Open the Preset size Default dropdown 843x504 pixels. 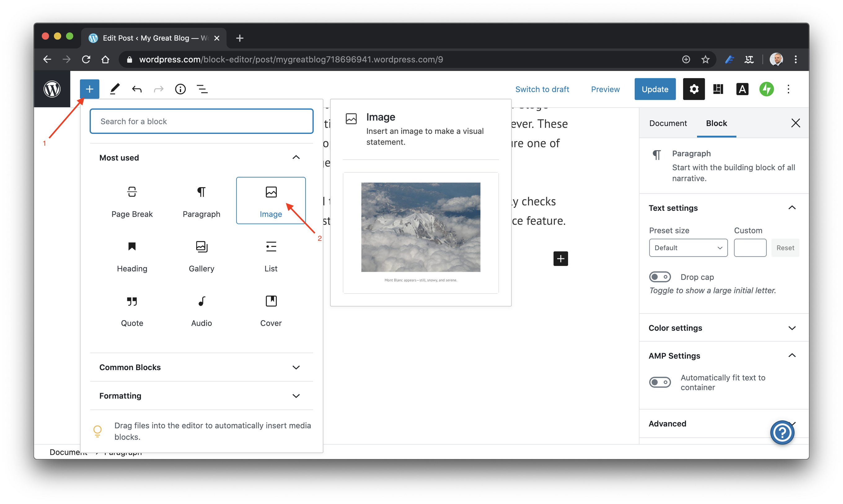coord(688,248)
